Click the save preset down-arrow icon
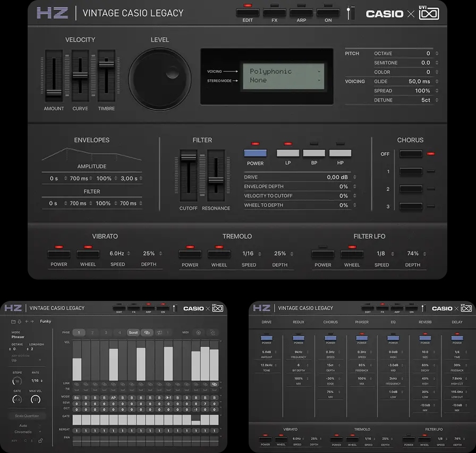The image size is (476, 453). pyautogui.click(x=19, y=321)
